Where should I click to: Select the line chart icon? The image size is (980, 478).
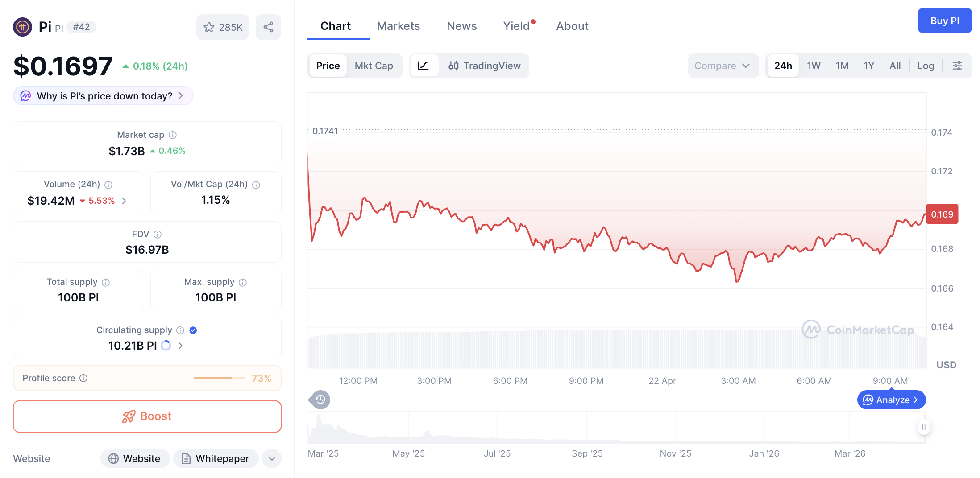(x=424, y=66)
